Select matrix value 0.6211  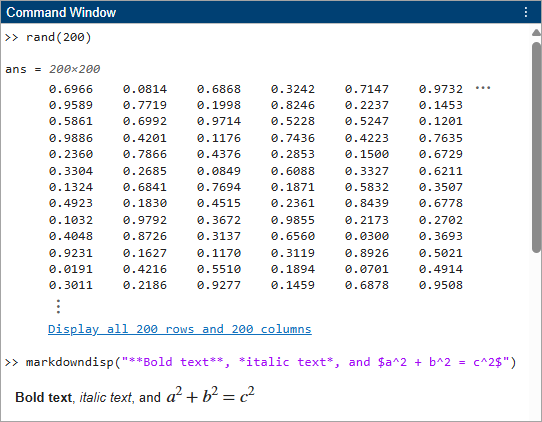(441, 171)
